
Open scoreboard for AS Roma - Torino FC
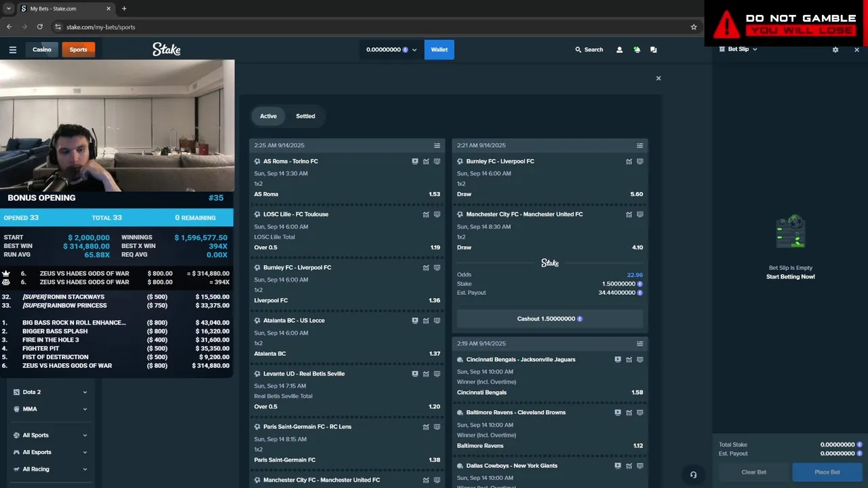437,161
